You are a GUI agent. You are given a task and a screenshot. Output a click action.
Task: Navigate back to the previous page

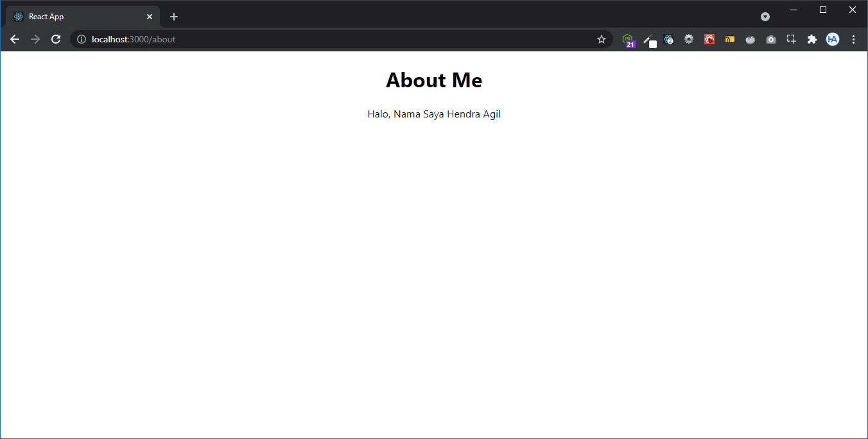point(15,39)
